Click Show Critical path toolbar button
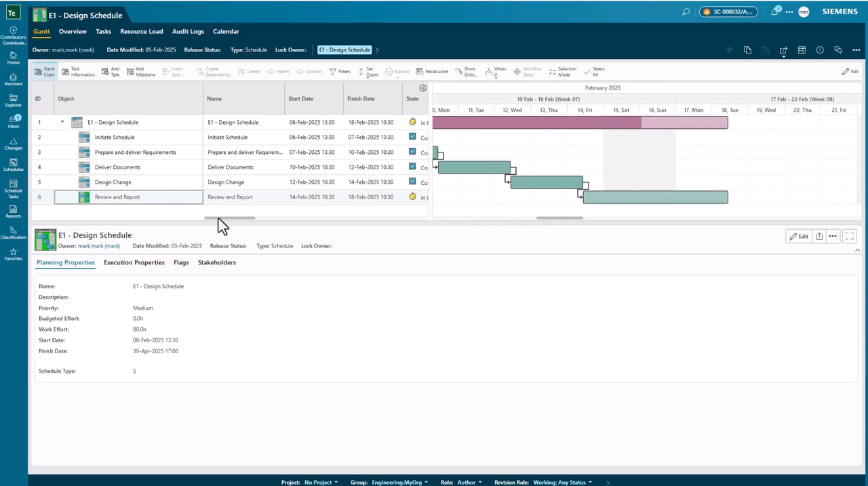Image resolution: width=868 pixels, height=486 pixels. pos(467,71)
